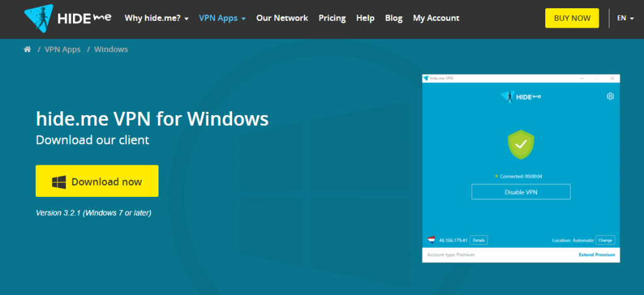Expand the VPN Apps dropdown menu
The image size is (644, 295).
[x=222, y=18]
